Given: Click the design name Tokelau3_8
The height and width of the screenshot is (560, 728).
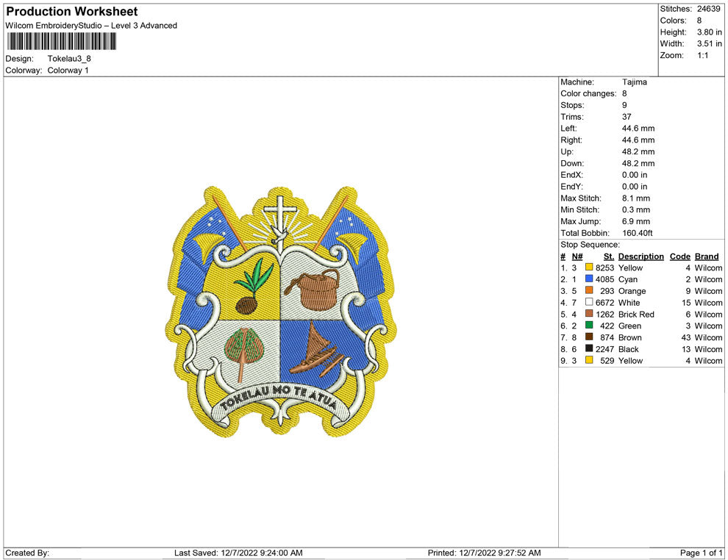Looking at the screenshot, I should (x=69, y=59).
